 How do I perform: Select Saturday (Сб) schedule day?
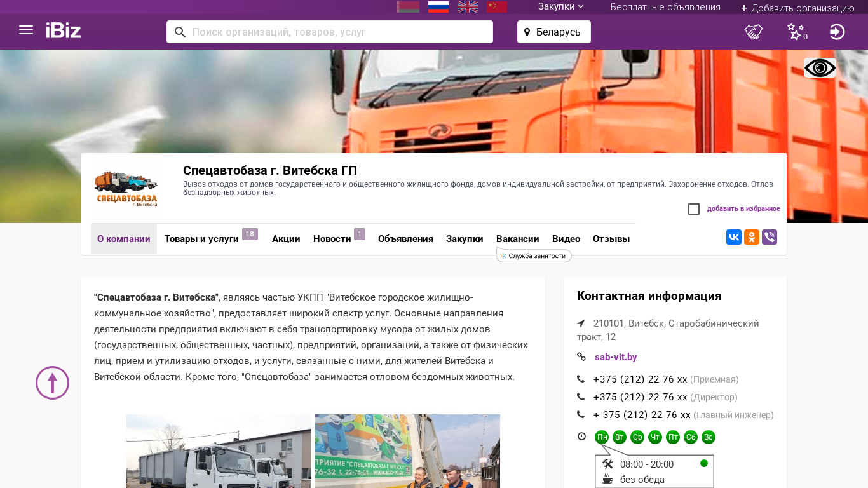tap(691, 437)
